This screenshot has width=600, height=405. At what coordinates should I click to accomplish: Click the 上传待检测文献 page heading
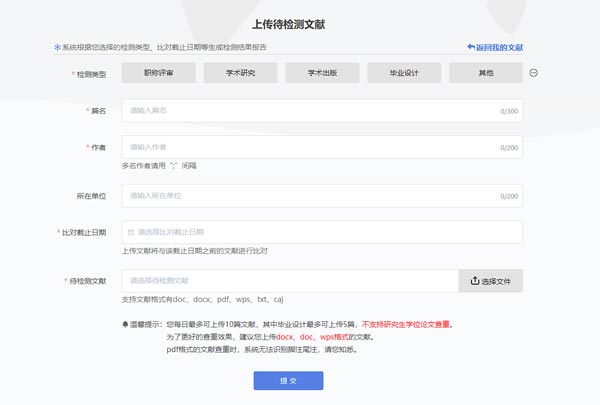[302, 23]
